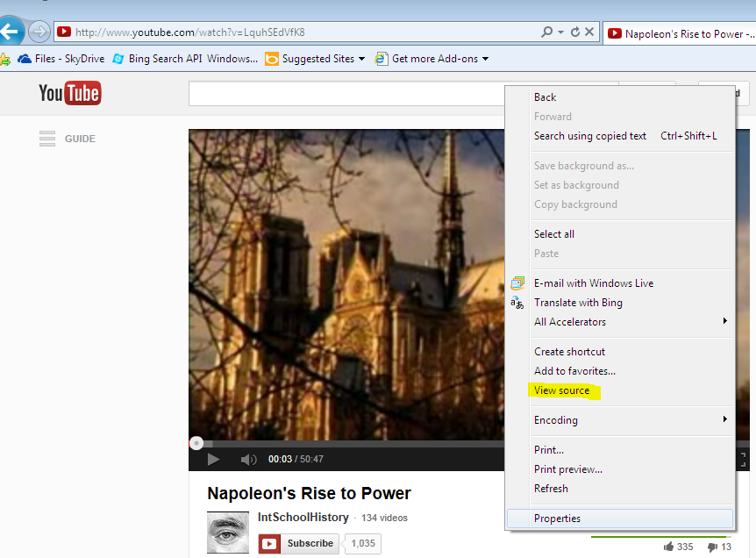
Task: Click the thumbs up like icon
Action: click(668, 547)
